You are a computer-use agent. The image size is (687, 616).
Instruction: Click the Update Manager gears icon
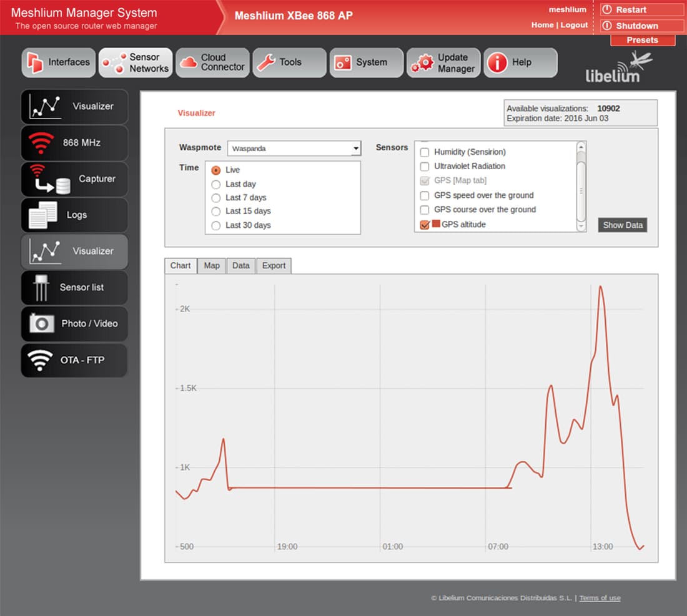pyautogui.click(x=422, y=62)
